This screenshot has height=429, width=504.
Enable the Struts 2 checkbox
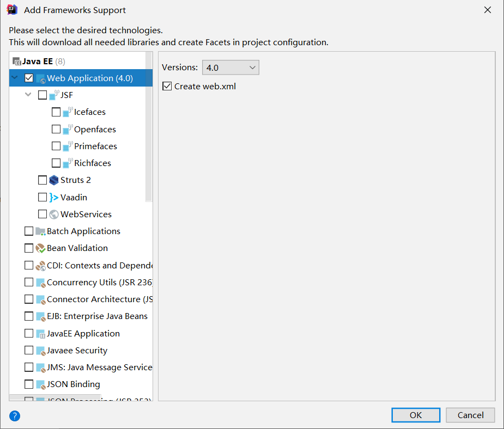[x=42, y=180]
